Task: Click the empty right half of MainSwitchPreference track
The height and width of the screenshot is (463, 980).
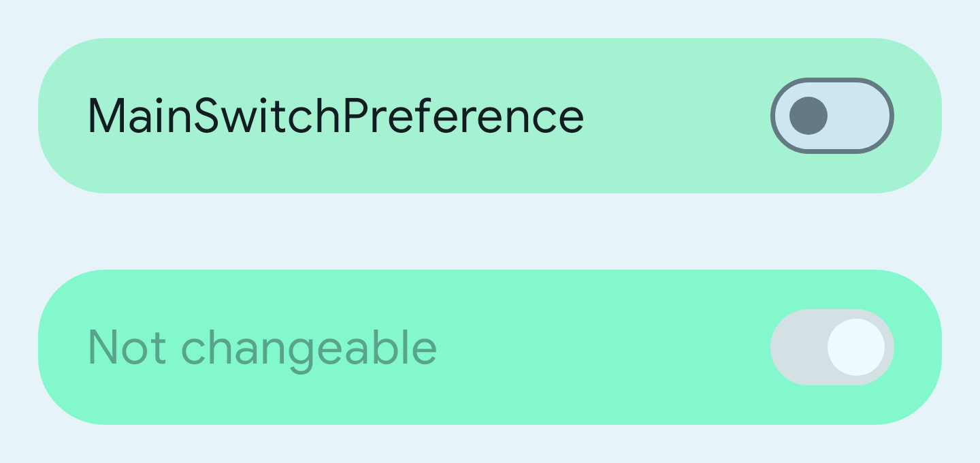Action: point(861,116)
